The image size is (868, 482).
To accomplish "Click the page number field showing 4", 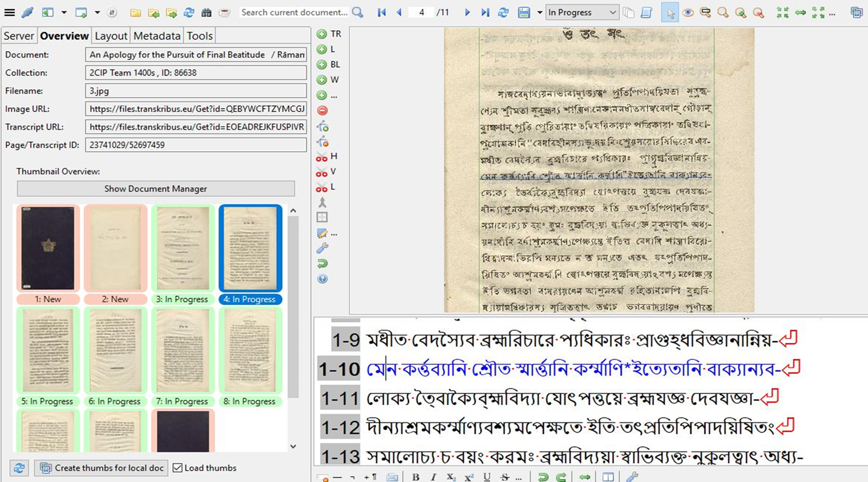I will click(422, 12).
